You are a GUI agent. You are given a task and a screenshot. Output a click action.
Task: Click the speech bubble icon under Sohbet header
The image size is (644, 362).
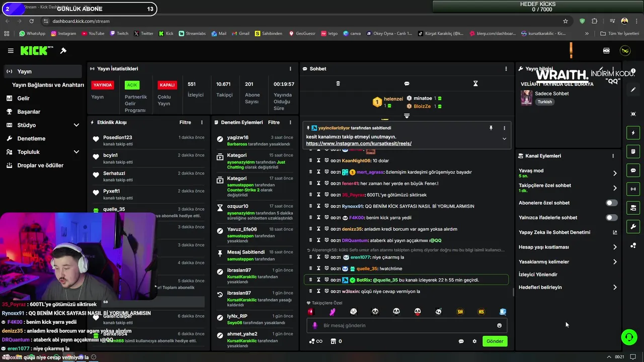tap(407, 83)
